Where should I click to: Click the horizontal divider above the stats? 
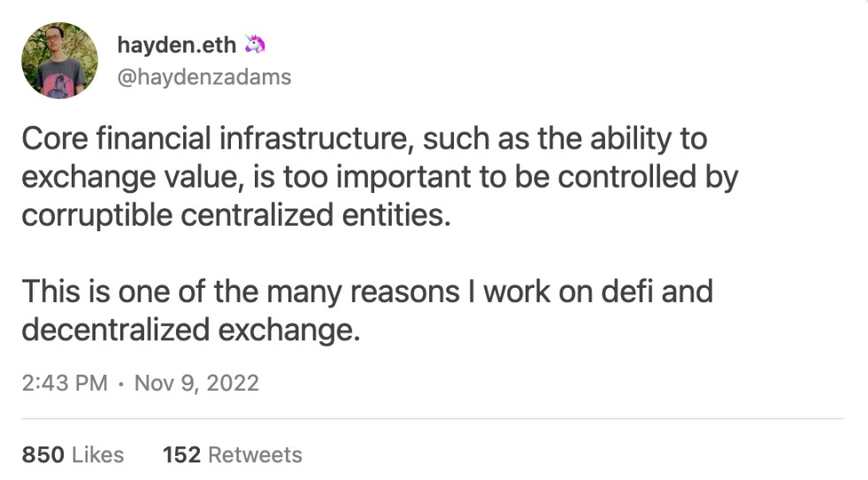[x=432, y=418]
